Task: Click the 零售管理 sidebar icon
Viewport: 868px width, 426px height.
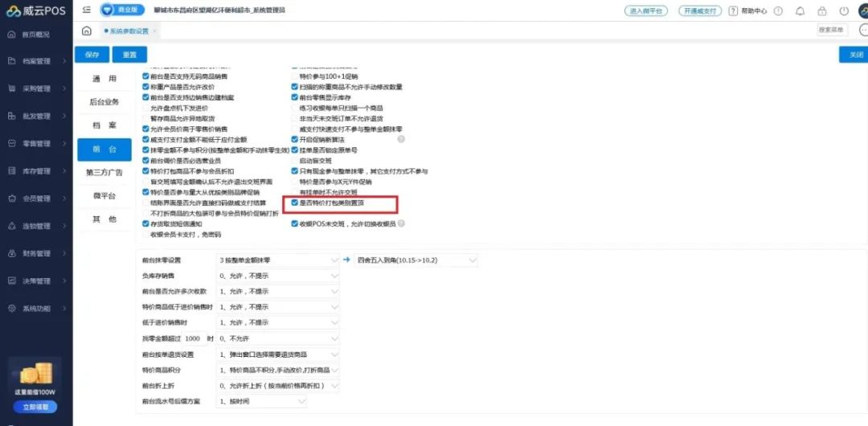Action: (x=11, y=144)
